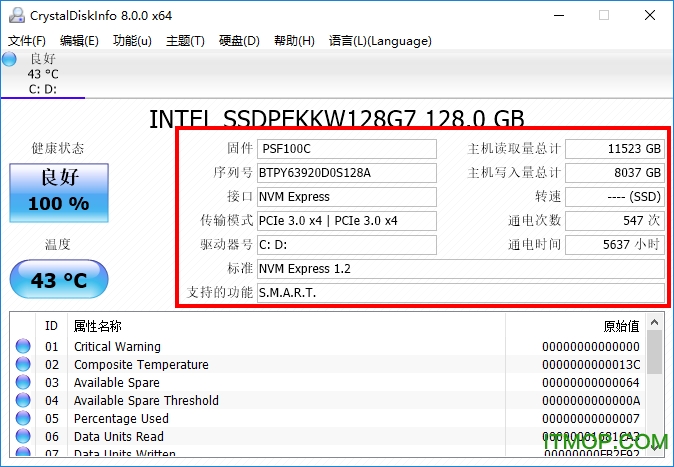Click the Data Units Read status orb
Screen dimensions: 674x467
tap(23, 437)
